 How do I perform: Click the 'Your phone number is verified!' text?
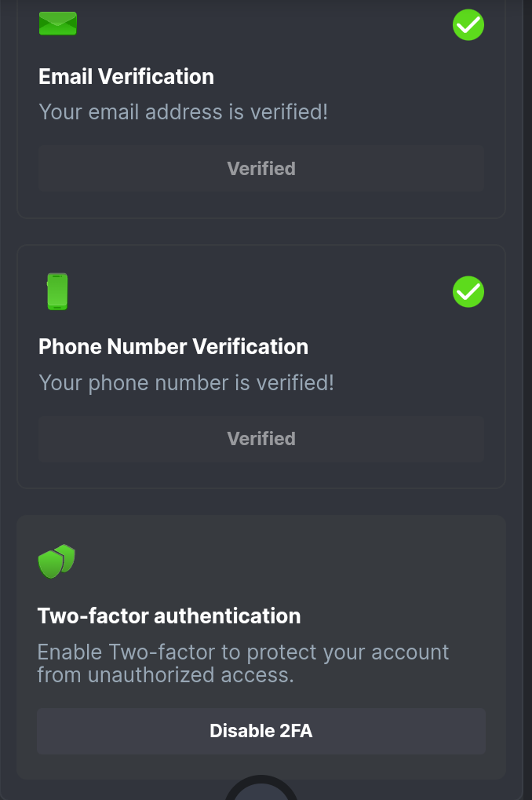[x=186, y=382]
